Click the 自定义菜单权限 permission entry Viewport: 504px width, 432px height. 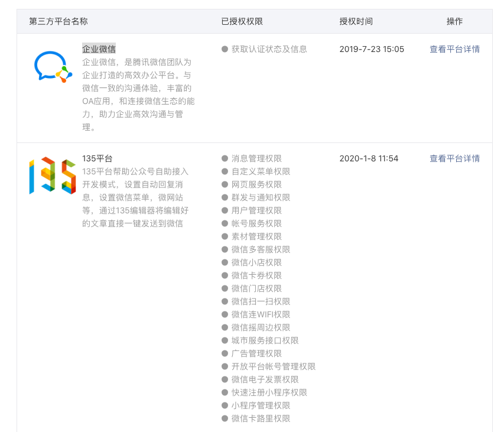coord(256,171)
